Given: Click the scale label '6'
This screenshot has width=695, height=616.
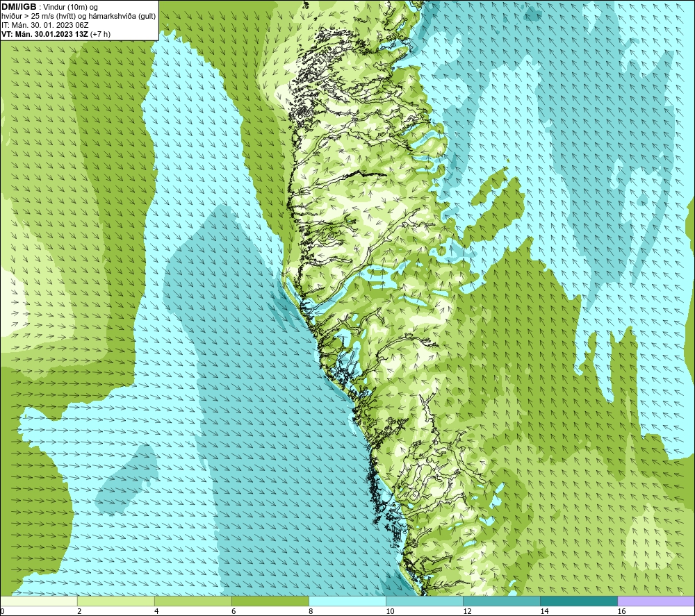Looking at the screenshot, I should coord(234,611).
